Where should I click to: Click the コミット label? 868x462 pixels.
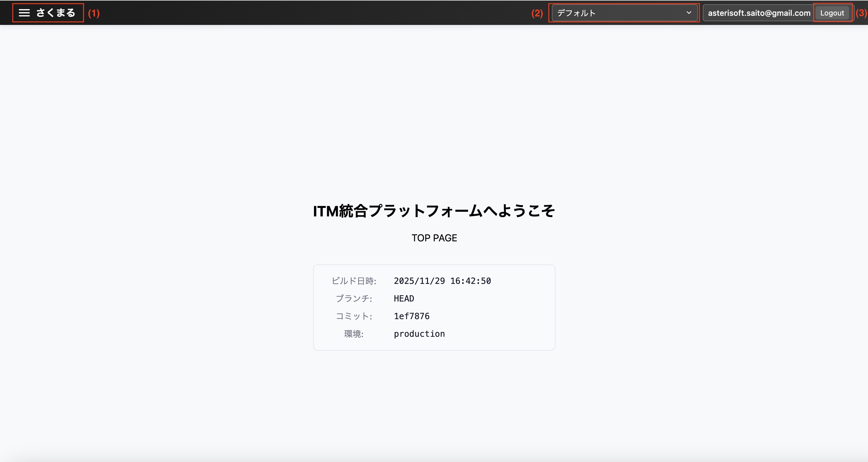coord(354,316)
